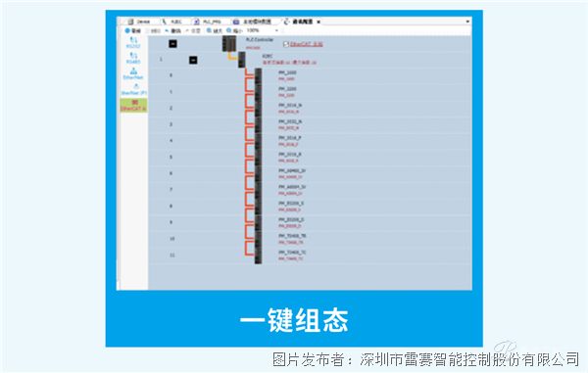Screen dimensions: 588x373
Task: Select the highlighted EtherCAT sidebar item
Action: (133, 105)
